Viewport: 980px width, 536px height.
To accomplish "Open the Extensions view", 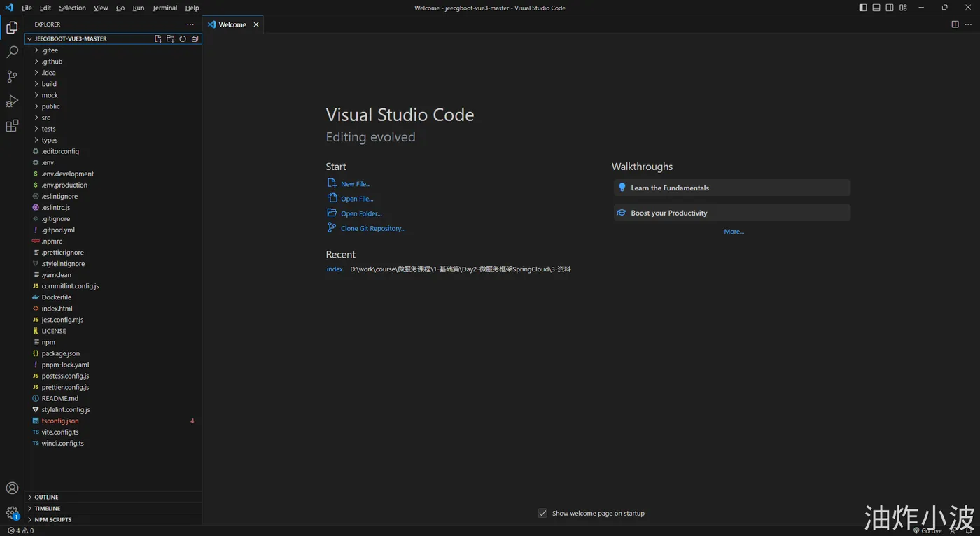I will tap(12, 126).
